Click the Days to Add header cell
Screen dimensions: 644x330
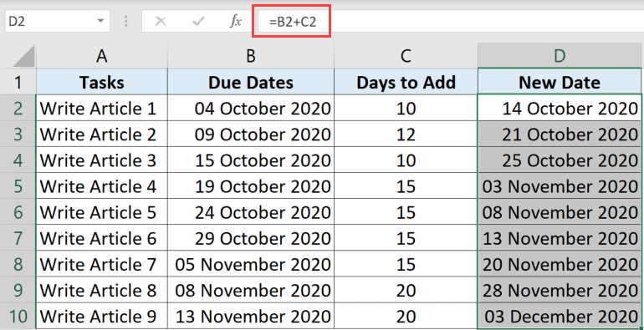tap(406, 82)
